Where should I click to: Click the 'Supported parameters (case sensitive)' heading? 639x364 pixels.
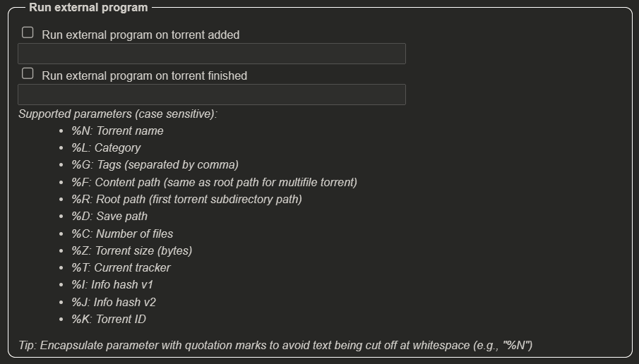(118, 114)
